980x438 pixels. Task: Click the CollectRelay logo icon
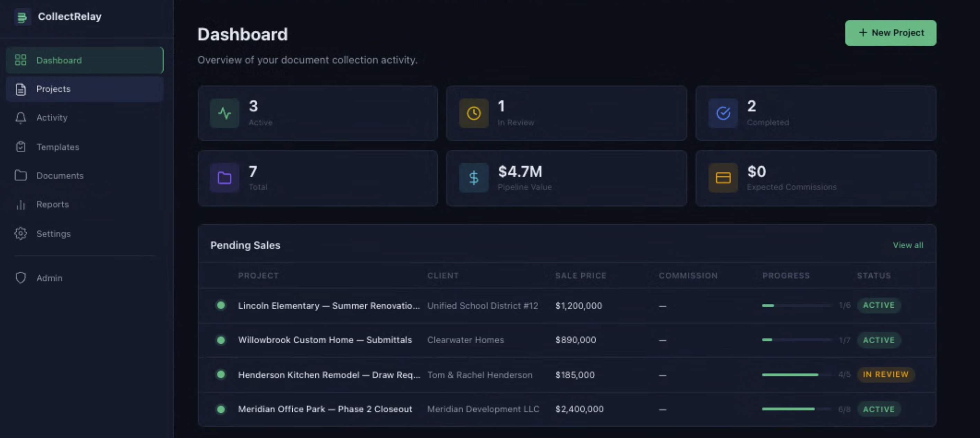(23, 17)
